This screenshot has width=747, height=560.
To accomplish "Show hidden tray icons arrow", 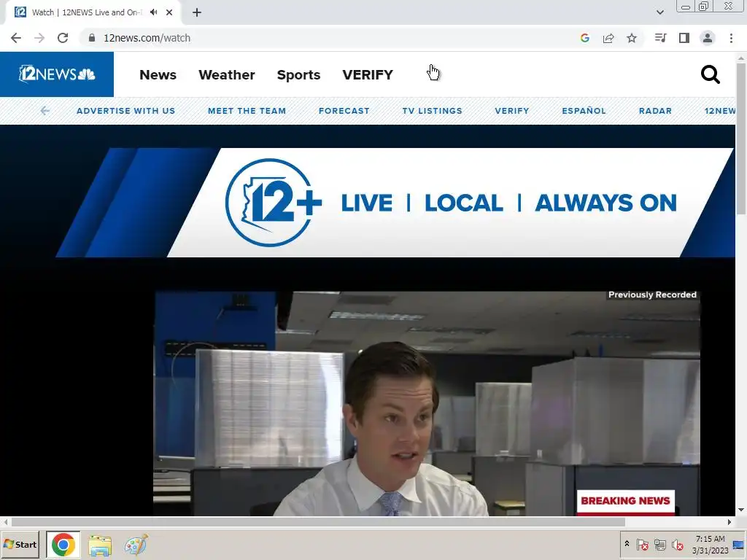I will 627,544.
